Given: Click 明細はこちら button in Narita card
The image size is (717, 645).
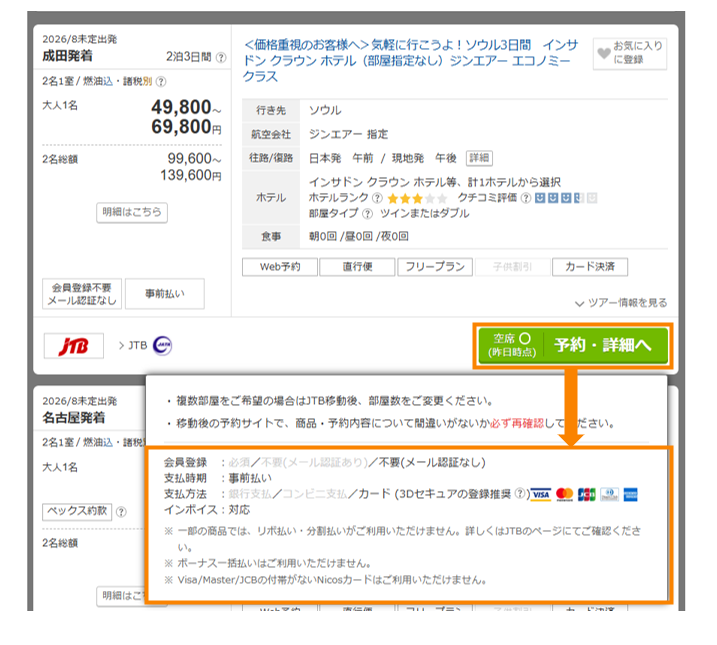Looking at the screenshot, I should pos(132,213).
